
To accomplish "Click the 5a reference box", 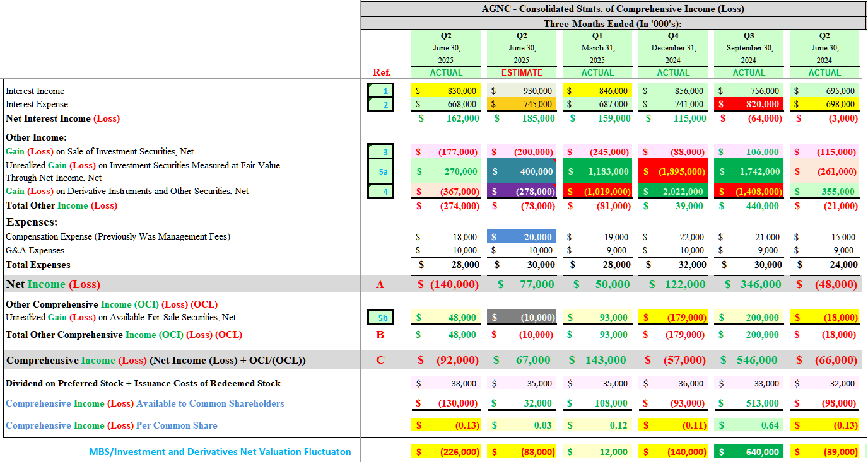I will pyautogui.click(x=380, y=171).
